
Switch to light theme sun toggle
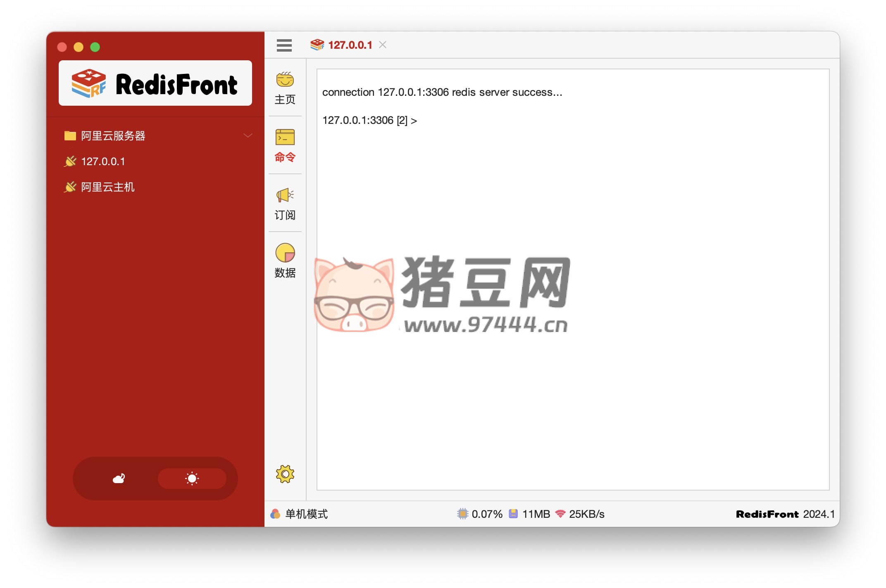(192, 479)
